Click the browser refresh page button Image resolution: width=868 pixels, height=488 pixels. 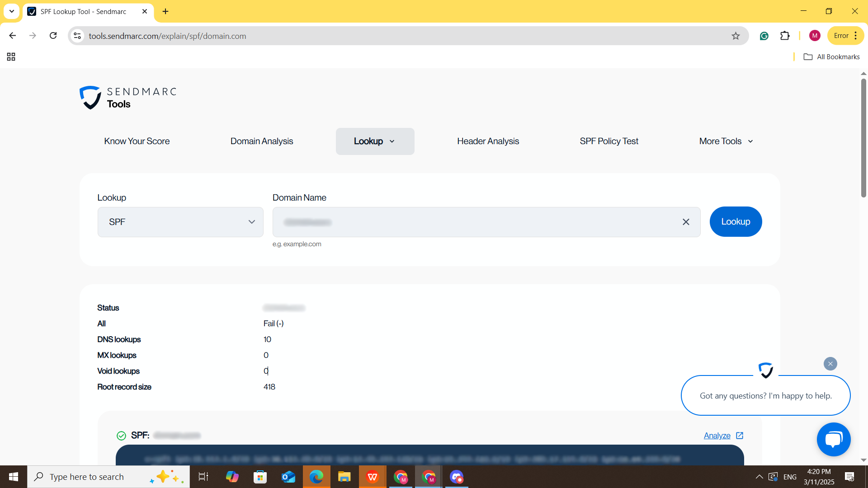click(54, 36)
